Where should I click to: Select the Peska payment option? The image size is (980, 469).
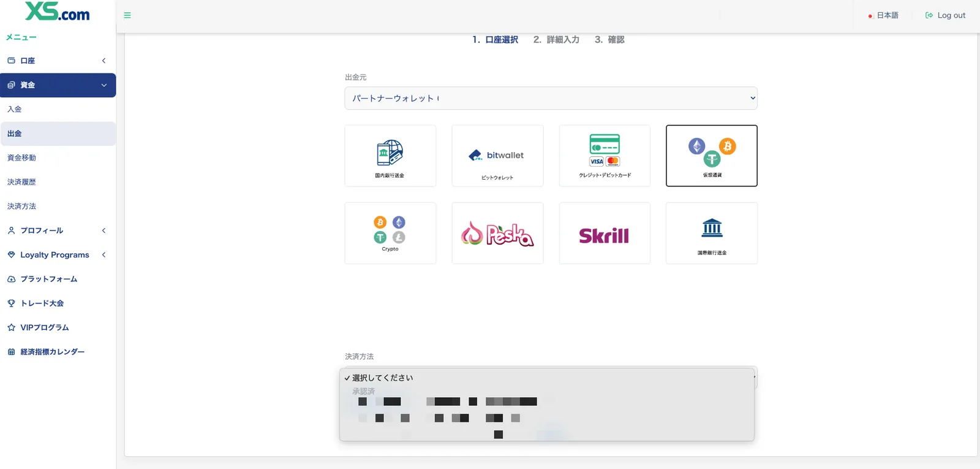pyautogui.click(x=497, y=233)
